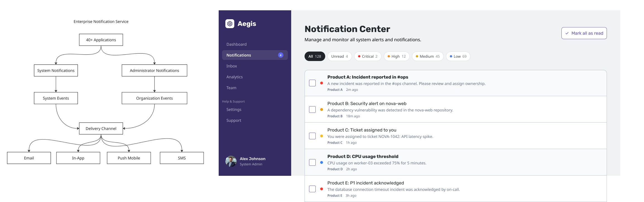Click the 'Push Mobile' diagram box
This screenshot has height=202, width=644.
pos(129,158)
